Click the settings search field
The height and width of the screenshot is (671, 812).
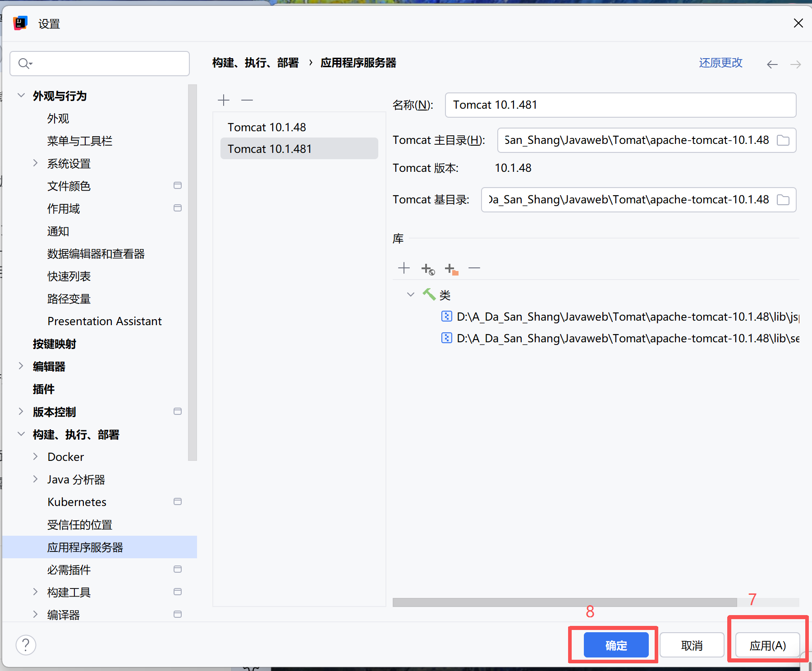(x=100, y=64)
